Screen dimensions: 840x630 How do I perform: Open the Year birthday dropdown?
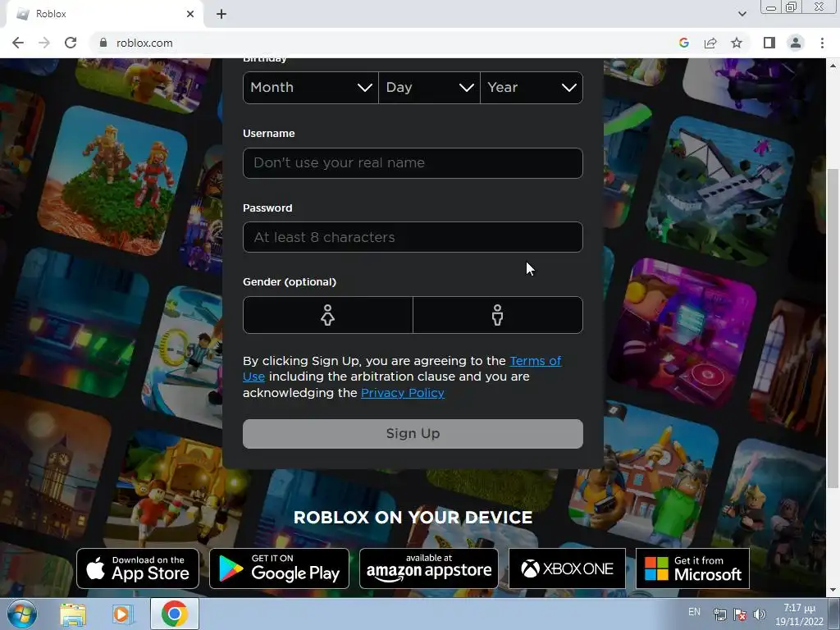pos(532,87)
